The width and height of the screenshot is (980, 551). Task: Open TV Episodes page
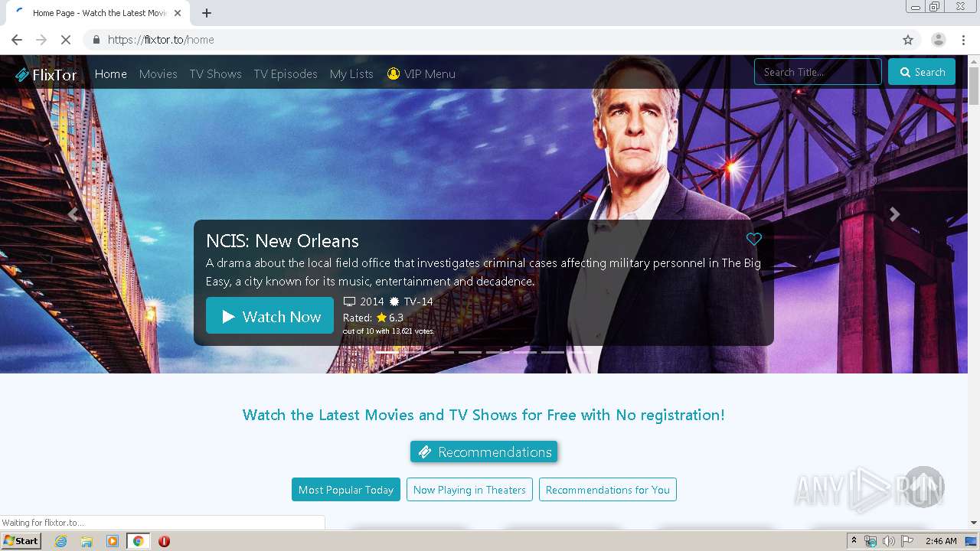point(286,74)
